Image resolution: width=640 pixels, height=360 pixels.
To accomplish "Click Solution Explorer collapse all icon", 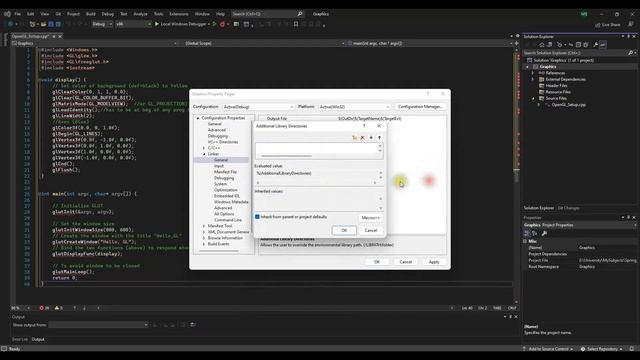I will [578, 45].
